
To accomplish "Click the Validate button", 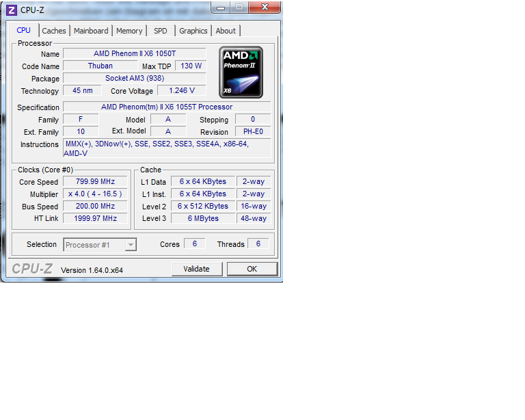I will pyautogui.click(x=197, y=269).
